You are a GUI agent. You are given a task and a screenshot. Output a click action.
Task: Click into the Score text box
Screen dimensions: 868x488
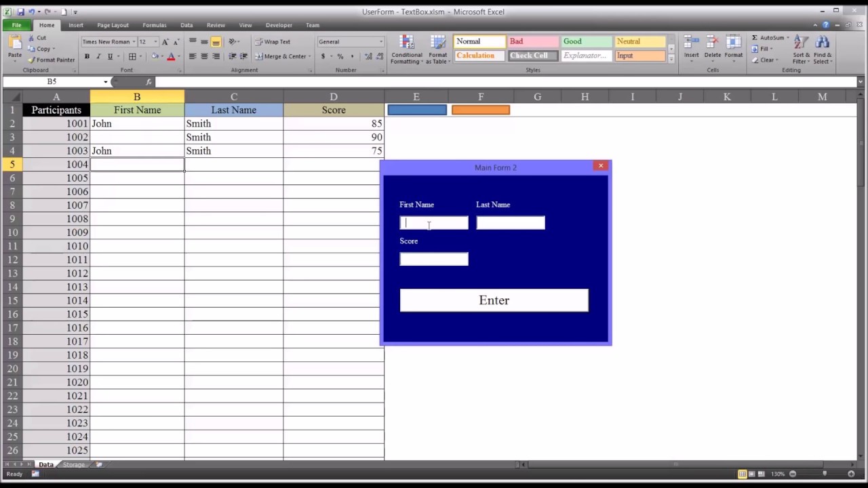(x=434, y=259)
